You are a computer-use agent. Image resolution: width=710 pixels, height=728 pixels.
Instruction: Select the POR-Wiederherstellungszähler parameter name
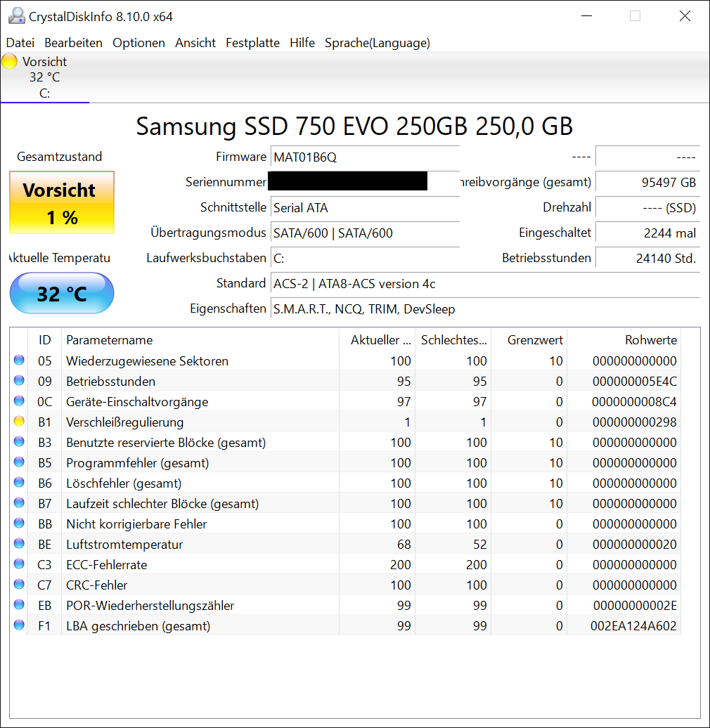pos(150,606)
